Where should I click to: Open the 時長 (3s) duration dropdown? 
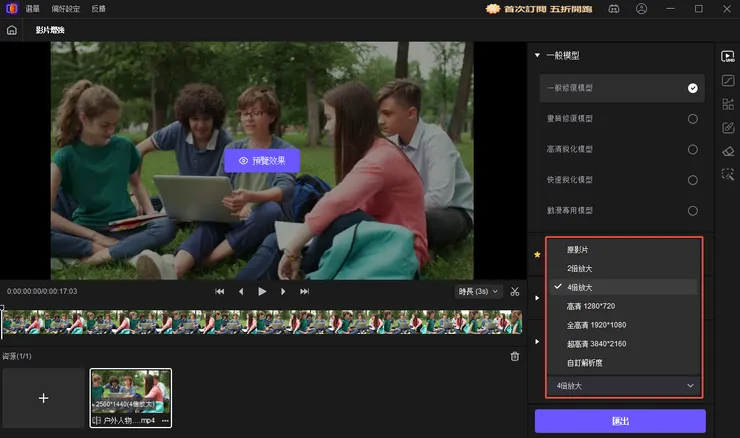pyautogui.click(x=478, y=292)
